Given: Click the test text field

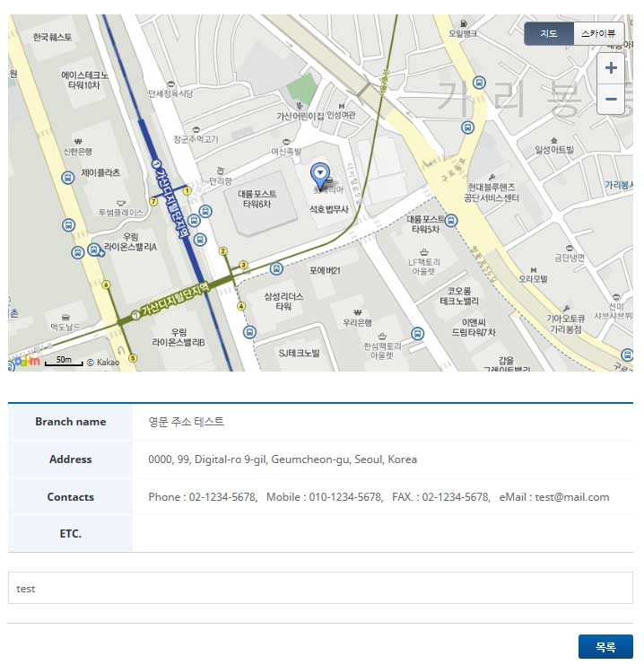Looking at the screenshot, I should [320, 588].
